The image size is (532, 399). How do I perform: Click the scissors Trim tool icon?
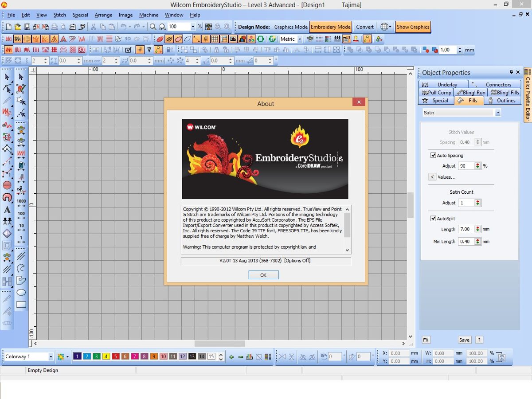click(x=21, y=190)
